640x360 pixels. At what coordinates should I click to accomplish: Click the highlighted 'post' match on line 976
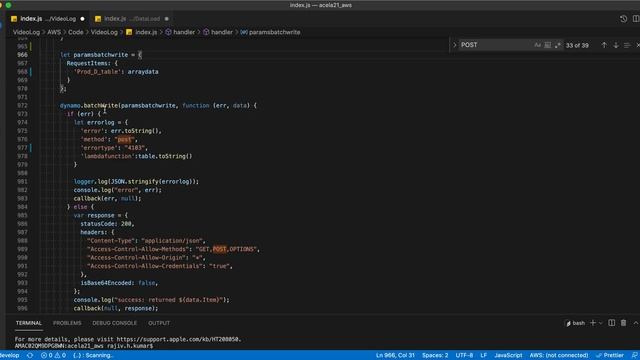click(124, 140)
